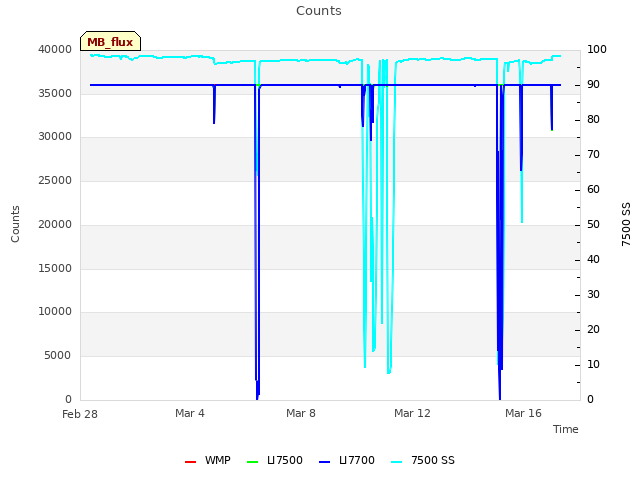Click the 40000 left axis value
The width and height of the screenshot is (640, 480).
click(x=55, y=49)
